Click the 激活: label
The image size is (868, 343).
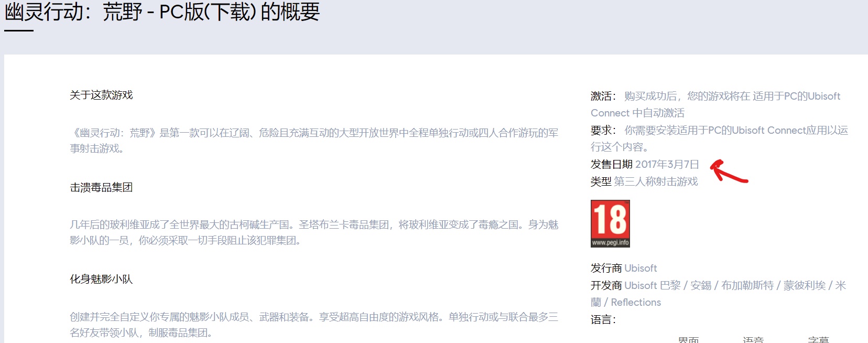603,96
